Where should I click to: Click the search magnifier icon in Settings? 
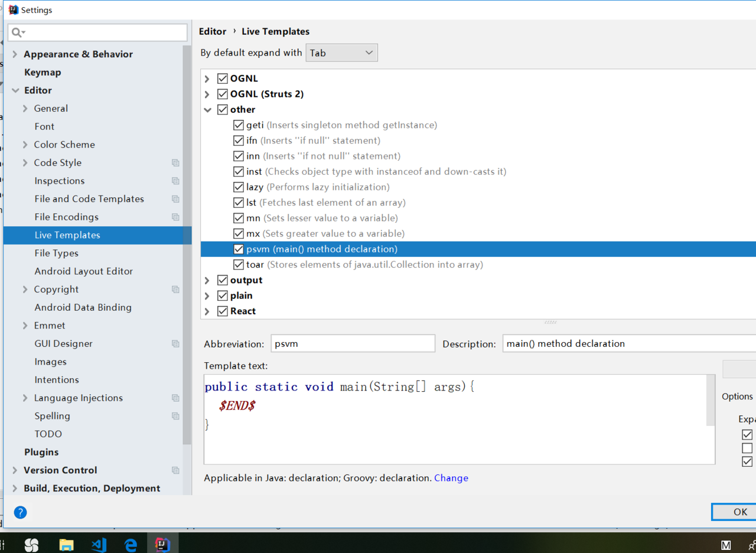(18, 32)
